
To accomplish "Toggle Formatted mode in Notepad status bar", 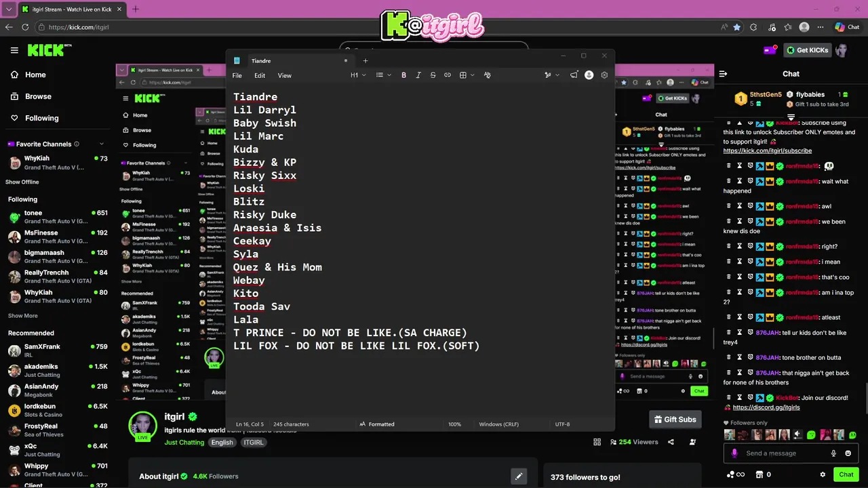I will [x=377, y=424].
